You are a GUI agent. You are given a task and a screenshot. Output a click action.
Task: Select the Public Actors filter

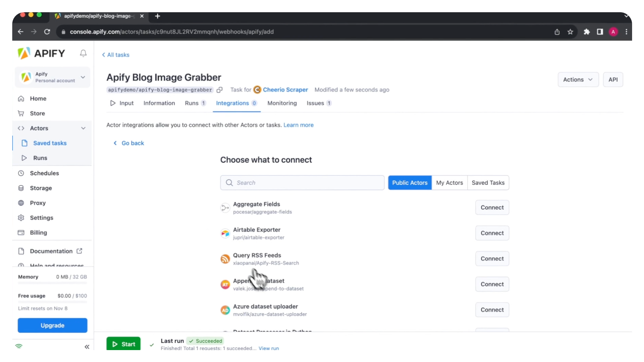coord(410,183)
